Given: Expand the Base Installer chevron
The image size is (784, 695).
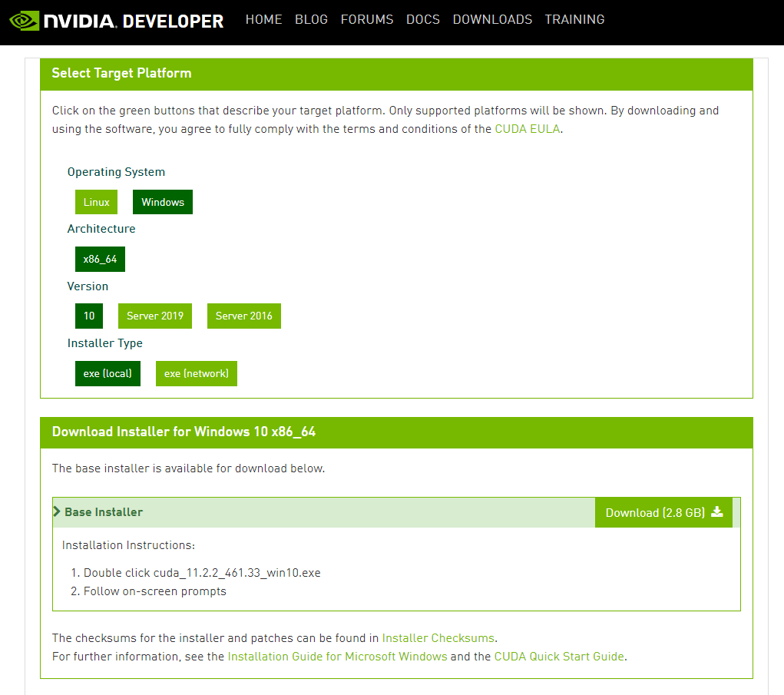Looking at the screenshot, I should [57, 511].
